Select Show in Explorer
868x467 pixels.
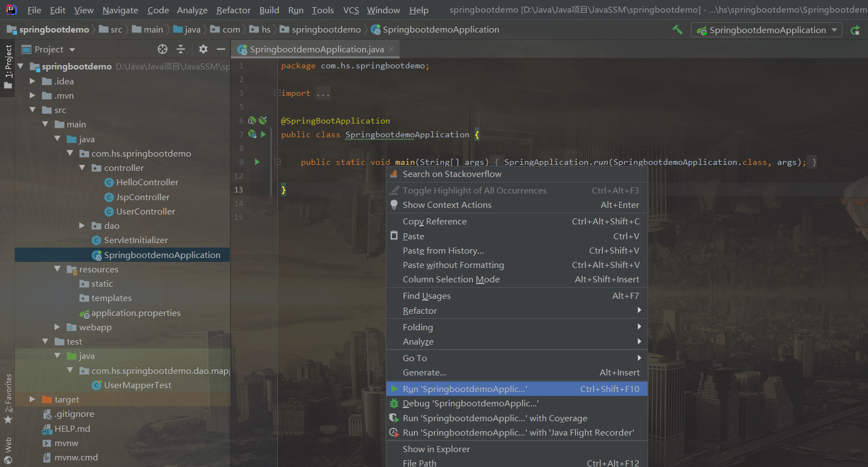(x=517, y=449)
